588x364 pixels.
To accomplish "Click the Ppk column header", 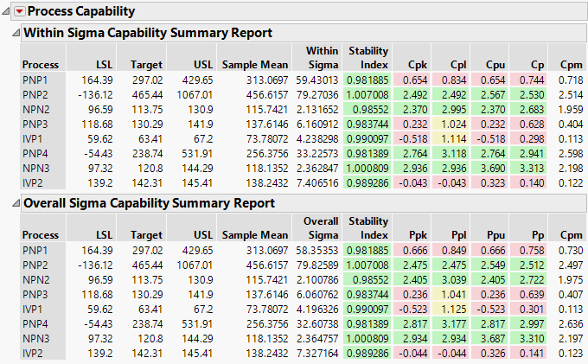I will pyautogui.click(x=419, y=235).
